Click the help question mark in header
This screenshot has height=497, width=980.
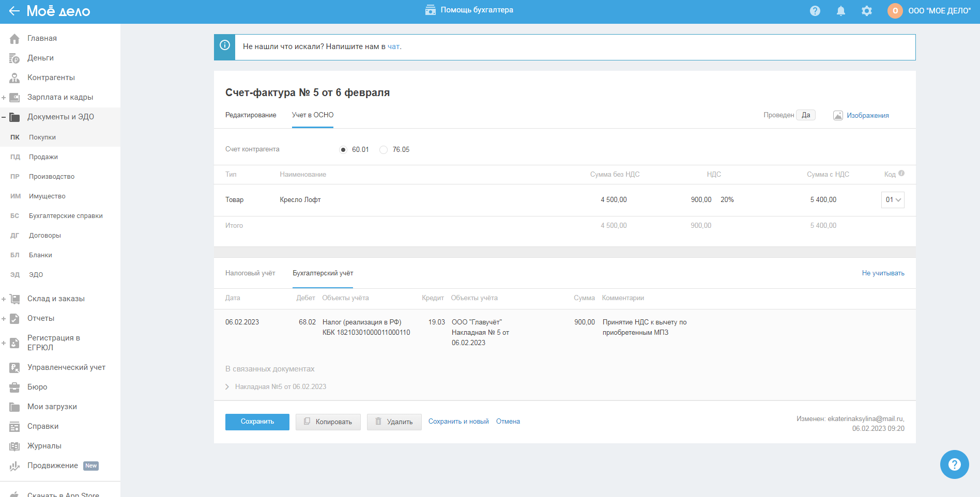click(815, 11)
